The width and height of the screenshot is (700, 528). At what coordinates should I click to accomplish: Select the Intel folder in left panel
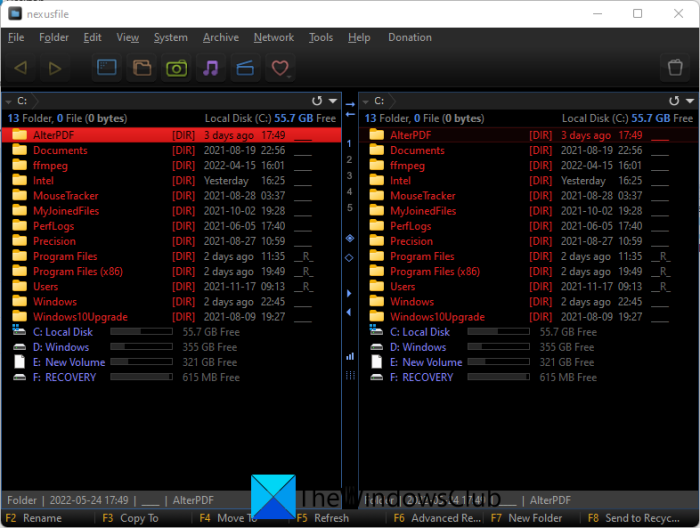pos(171,181)
